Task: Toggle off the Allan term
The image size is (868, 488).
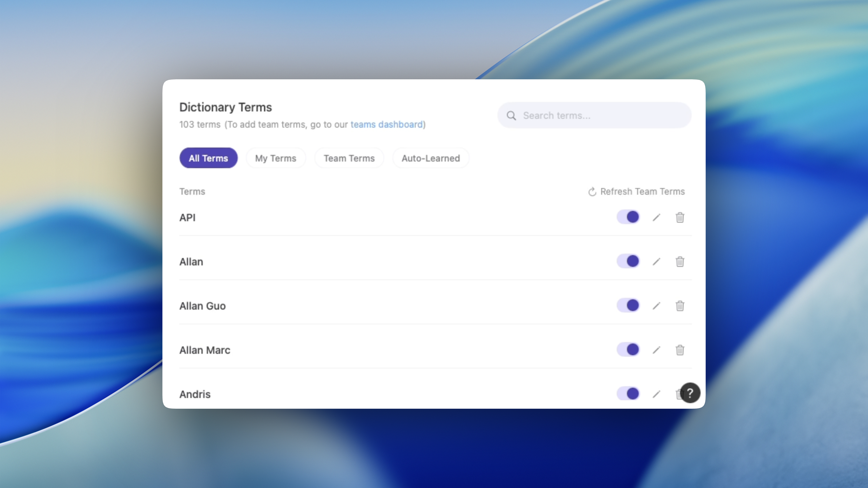Action: [628, 261]
